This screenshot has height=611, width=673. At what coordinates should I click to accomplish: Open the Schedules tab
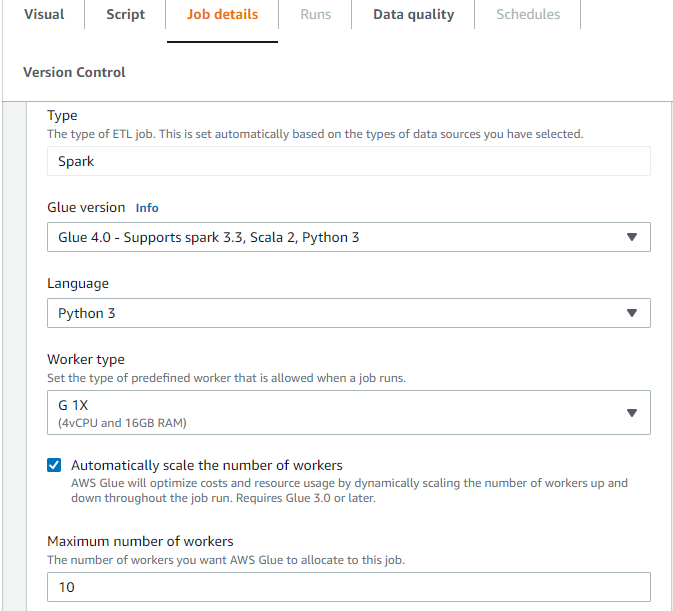527,15
